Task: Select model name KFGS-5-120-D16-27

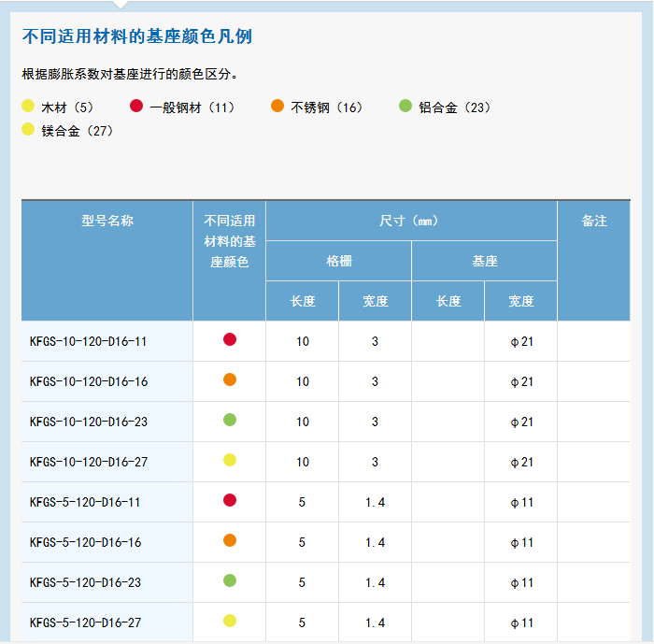Action: (85, 623)
